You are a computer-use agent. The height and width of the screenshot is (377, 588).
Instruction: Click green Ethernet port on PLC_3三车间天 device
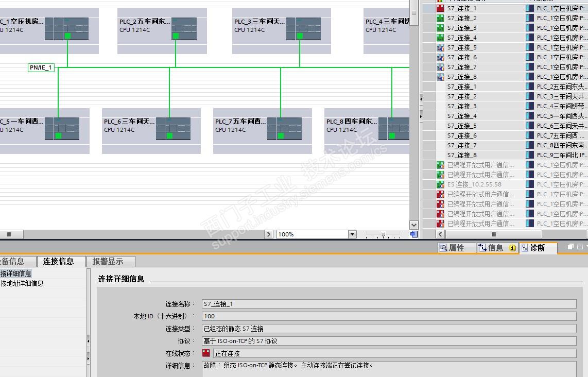(x=299, y=36)
